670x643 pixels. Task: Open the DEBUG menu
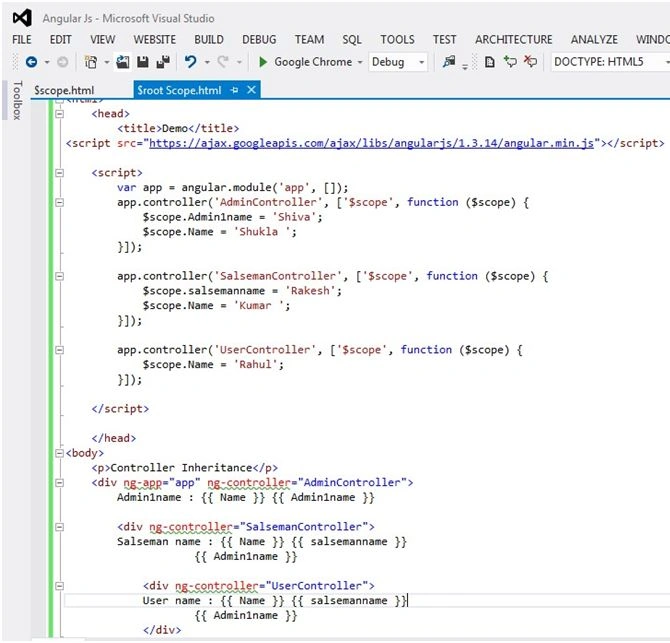259,40
